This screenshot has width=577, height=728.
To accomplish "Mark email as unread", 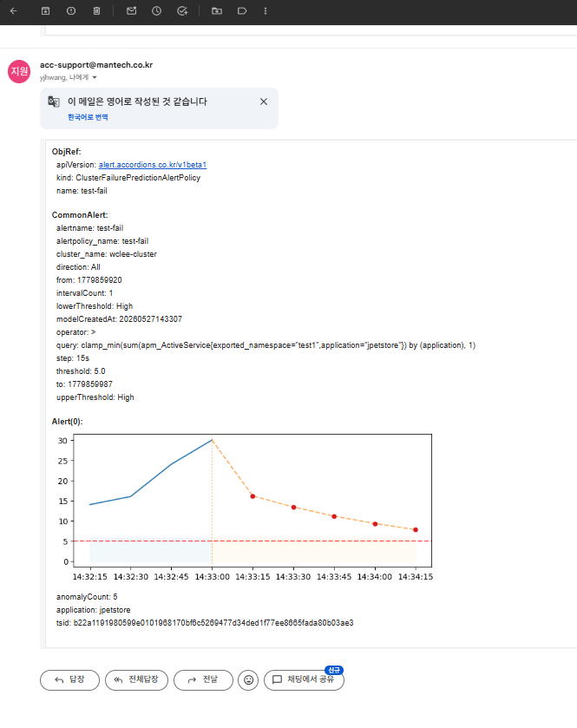I will [x=131, y=10].
